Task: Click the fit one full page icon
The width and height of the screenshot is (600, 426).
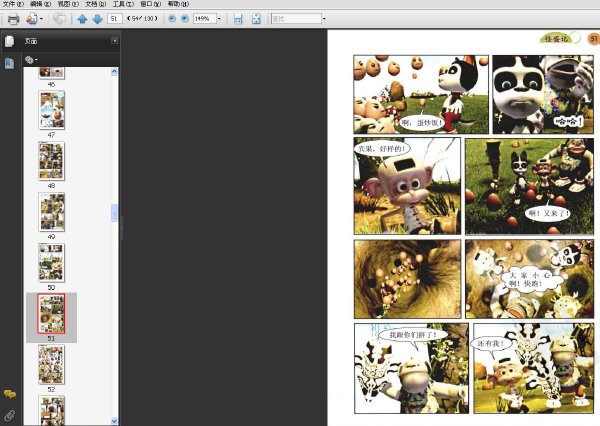Action: 256,19
